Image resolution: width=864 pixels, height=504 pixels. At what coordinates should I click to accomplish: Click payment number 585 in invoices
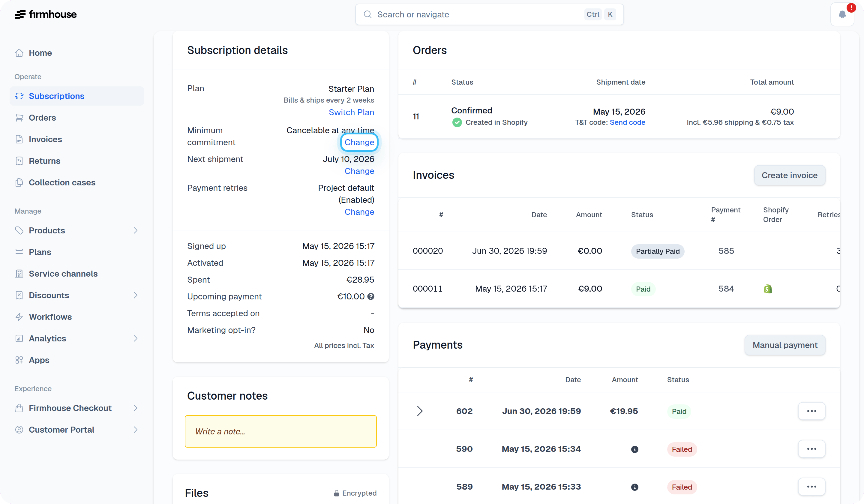coord(726,251)
